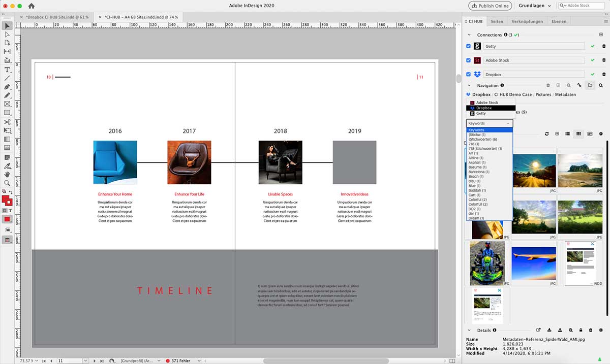Select the Scissors tool
This screenshot has height=364, width=610.
pos(7,122)
